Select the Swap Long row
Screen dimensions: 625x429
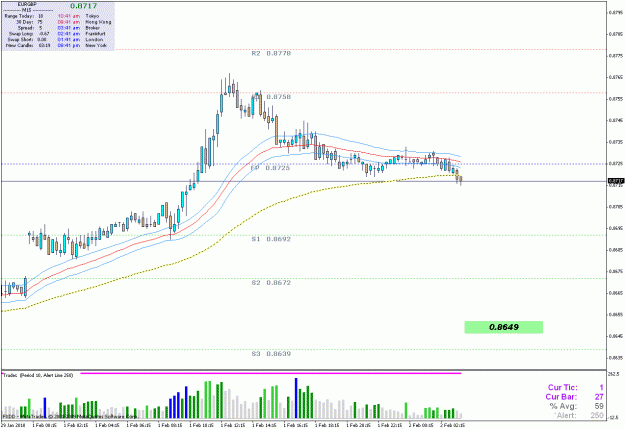29,34
